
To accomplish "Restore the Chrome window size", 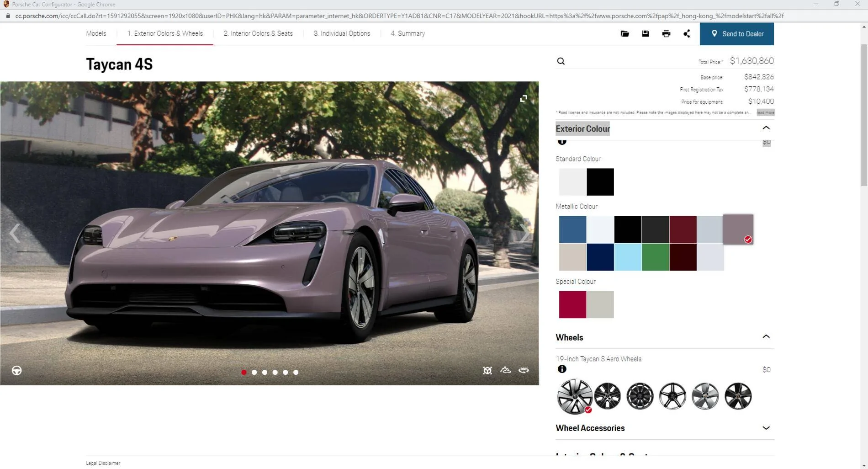I will coord(836,4).
